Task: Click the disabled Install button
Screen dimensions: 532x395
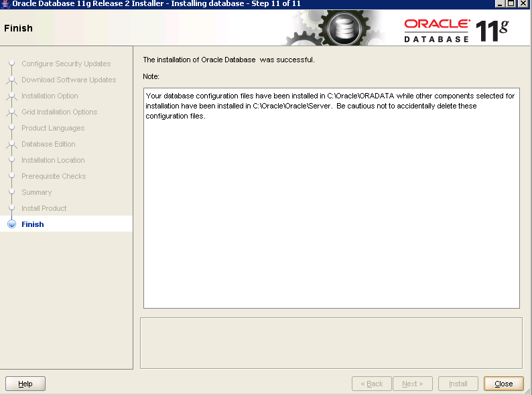Action: tap(458, 384)
